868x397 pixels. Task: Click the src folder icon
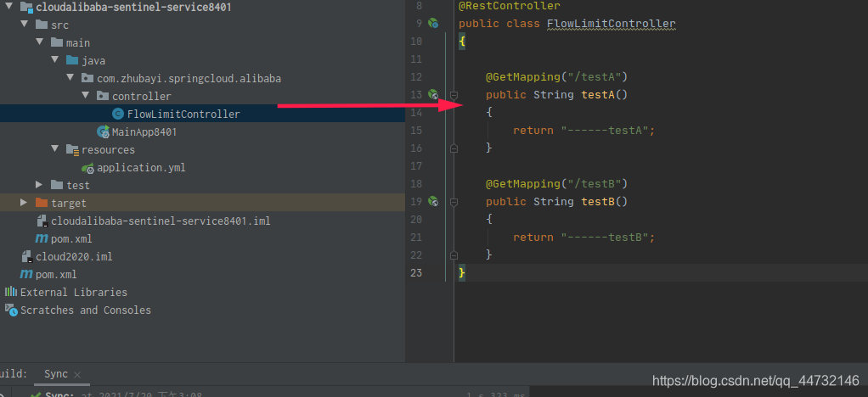(x=42, y=25)
